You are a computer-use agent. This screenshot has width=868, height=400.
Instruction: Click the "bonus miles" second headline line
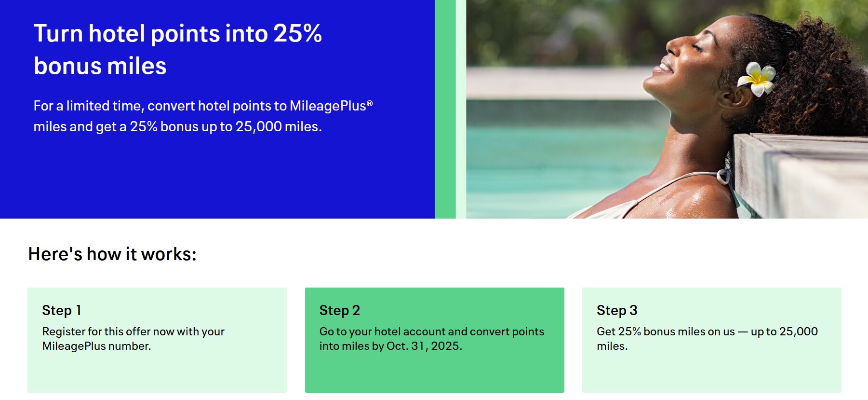click(x=100, y=66)
